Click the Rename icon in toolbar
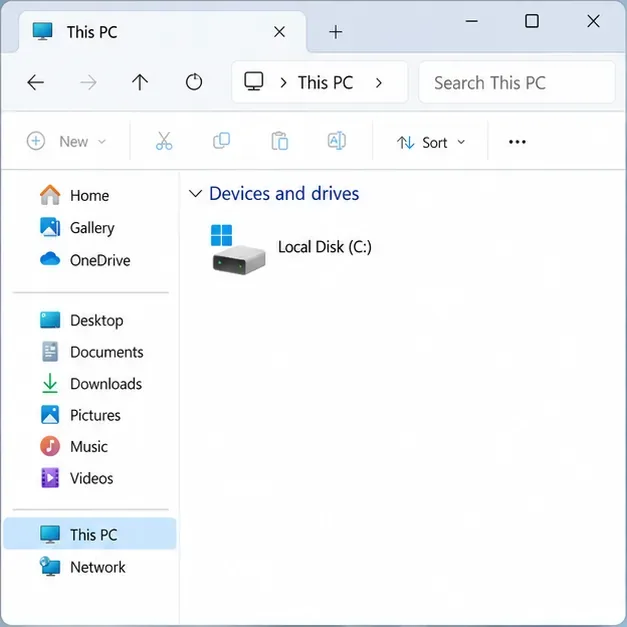The height and width of the screenshot is (627, 627). pyautogui.click(x=337, y=141)
